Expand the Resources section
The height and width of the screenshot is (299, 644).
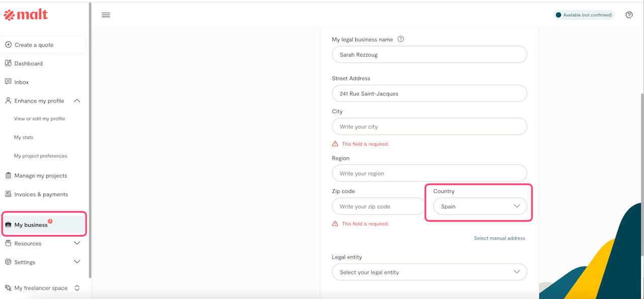click(77, 243)
